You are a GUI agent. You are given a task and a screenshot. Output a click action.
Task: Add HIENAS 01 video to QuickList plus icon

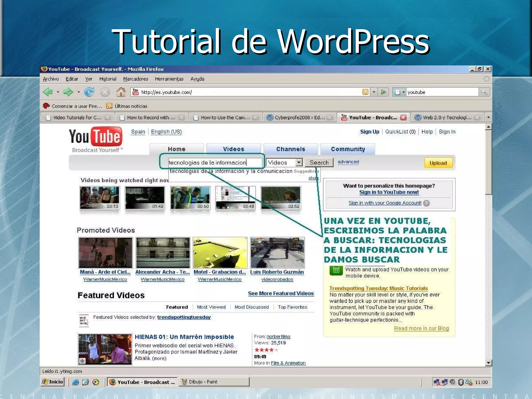82,361
